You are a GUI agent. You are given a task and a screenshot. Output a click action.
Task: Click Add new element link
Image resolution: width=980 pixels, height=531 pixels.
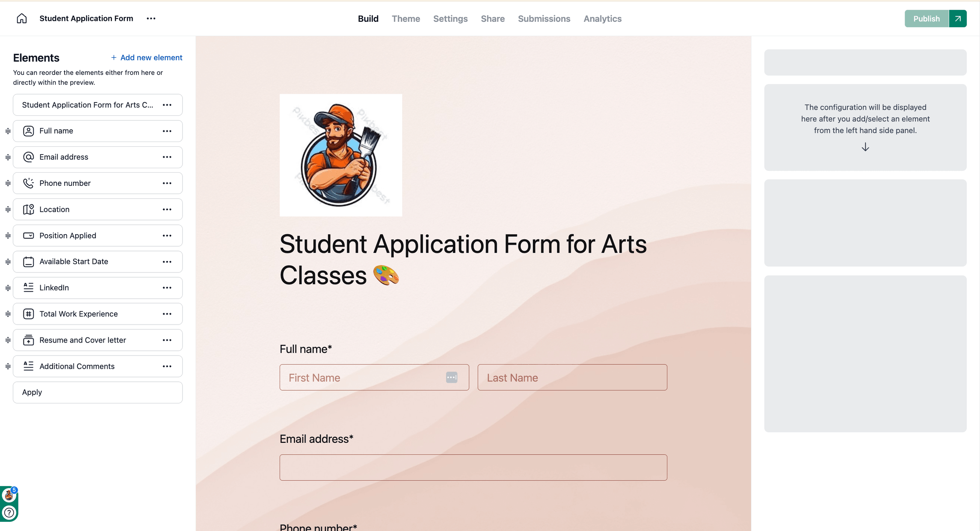(x=146, y=58)
